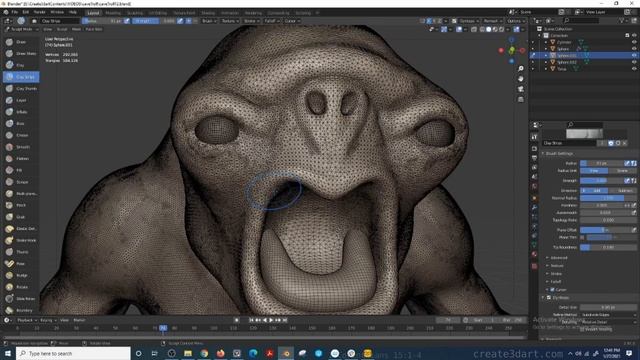Adjust the Tip Roundness slider
The height and width of the screenshot is (360, 640).
coord(608,247)
